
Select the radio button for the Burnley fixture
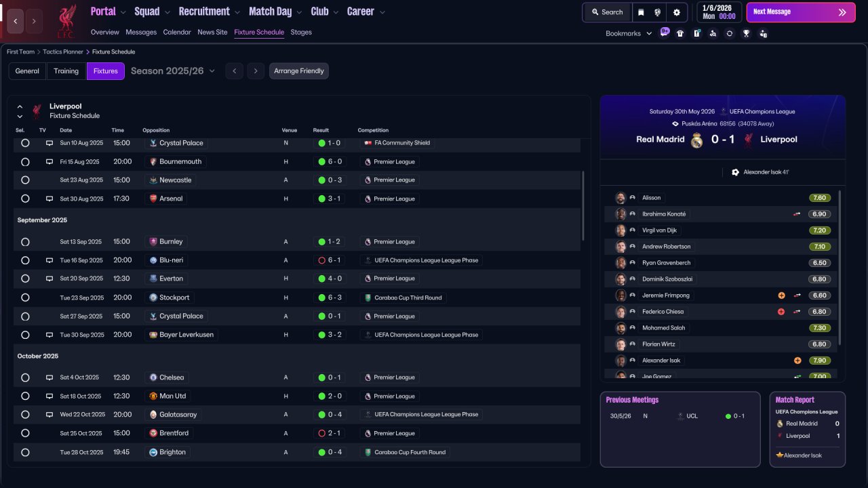[x=25, y=242]
